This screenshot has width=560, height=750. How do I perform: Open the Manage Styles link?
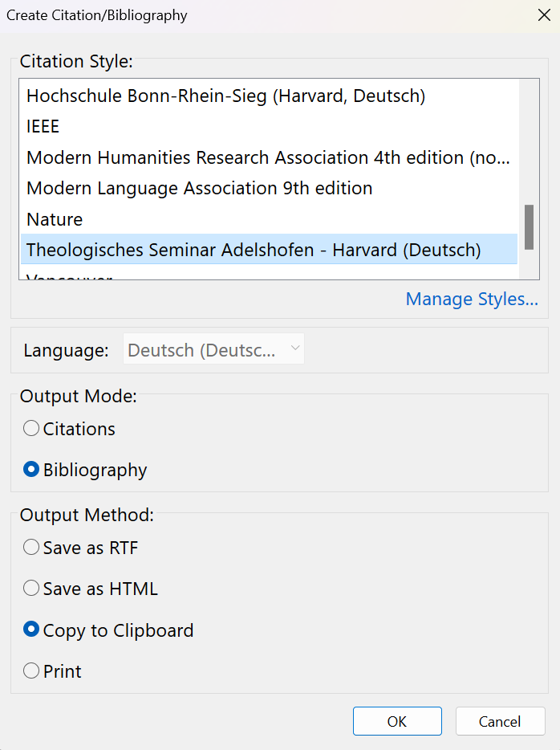pos(472,299)
